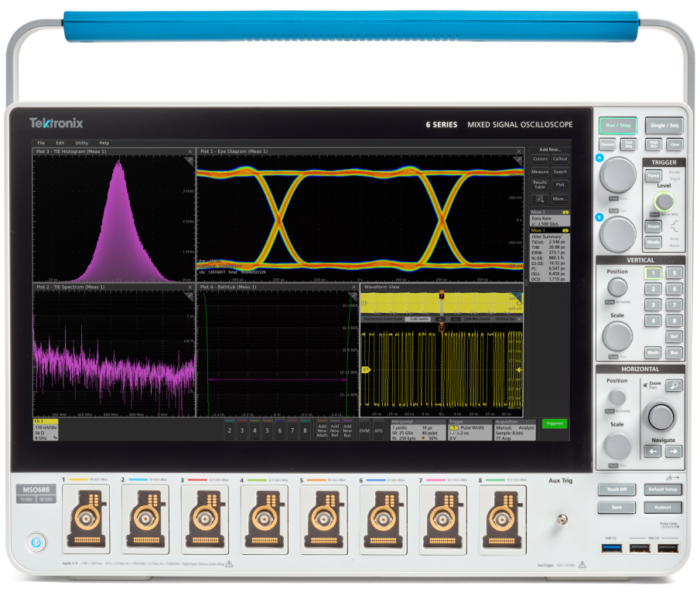Open the File menu
Viewport: 700px width, 592px height.
pyautogui.click(x=41, y=143)
